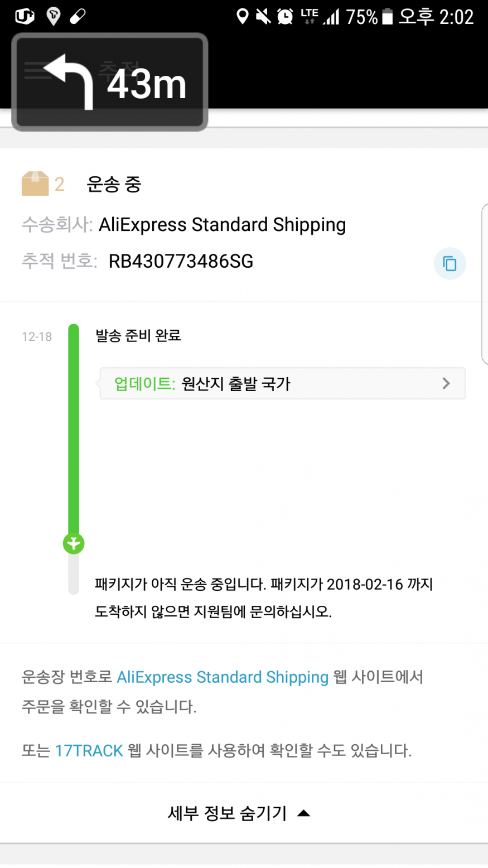Screen dimensions: 488x868
Task: Tap the location pin icon in the status bar
Action: tap(243, 17)
